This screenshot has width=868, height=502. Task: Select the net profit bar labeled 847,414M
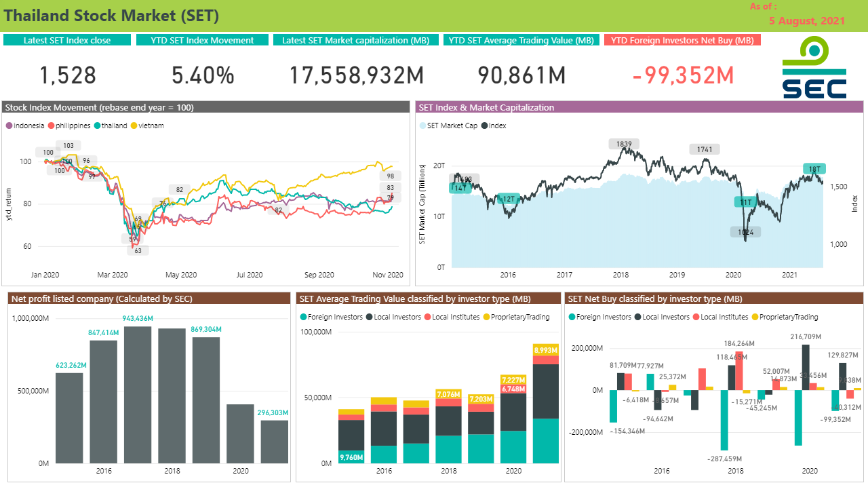[104, 402]
